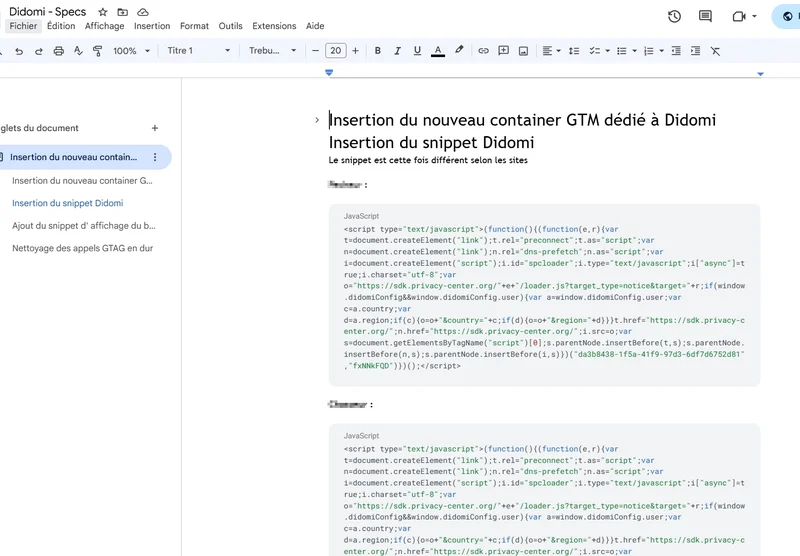Click the left indent ruler marker
This screenshot has height=556, width=800.
pyautogui.click(x=329, y=73)
